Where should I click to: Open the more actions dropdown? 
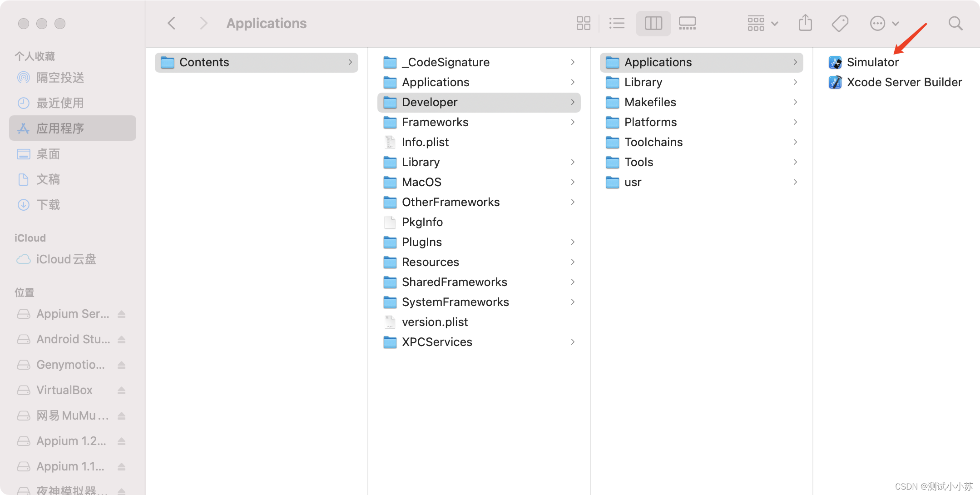(x=884, y=23)
